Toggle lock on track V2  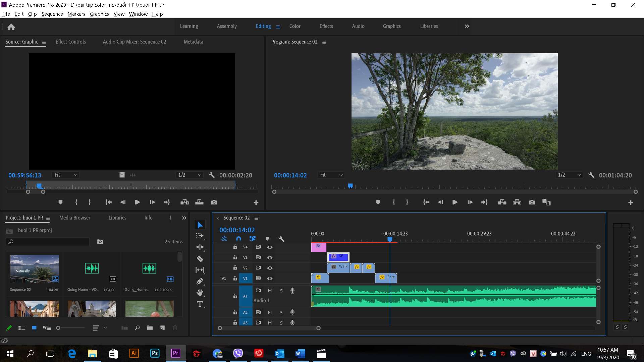click(x=235, y=268)
